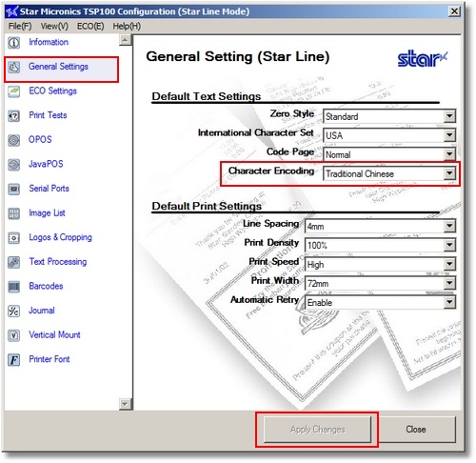Image resolution: width=476 pixels, height=463 pixels.
Task: Open the OPOS link
Action: click(x=40, y=139)
